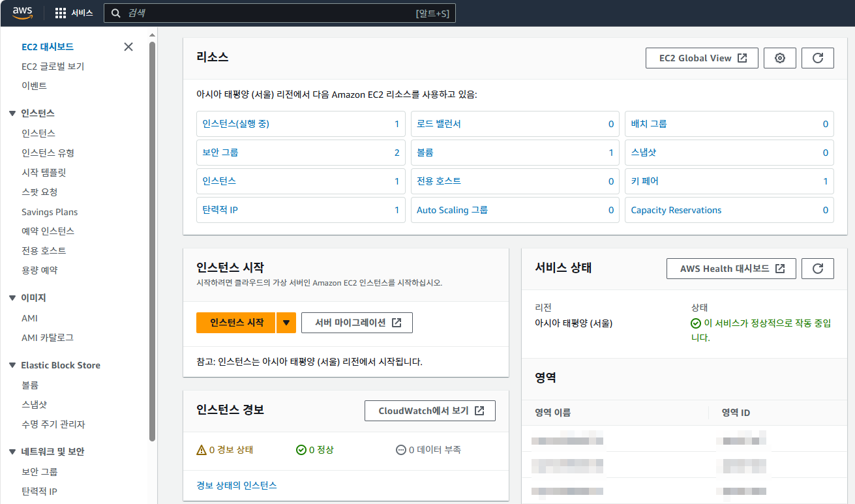Open EC2 Global View external link button
This screenshot has height=504, width=855.
pos(702,58)
